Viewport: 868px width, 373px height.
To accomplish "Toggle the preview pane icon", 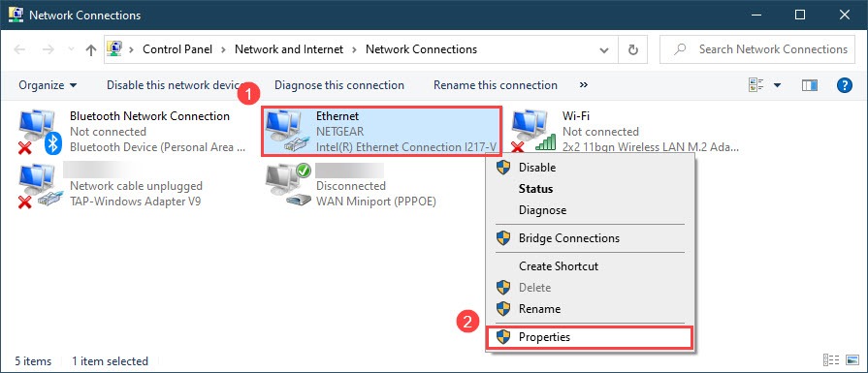I will [x=809, y=85].
